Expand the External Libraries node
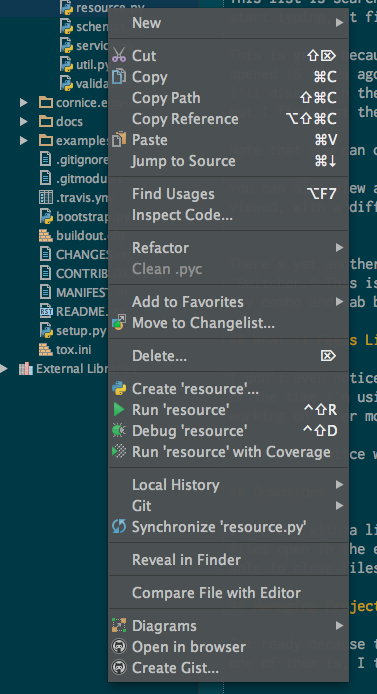377x694 pixels. coord(4,369)
